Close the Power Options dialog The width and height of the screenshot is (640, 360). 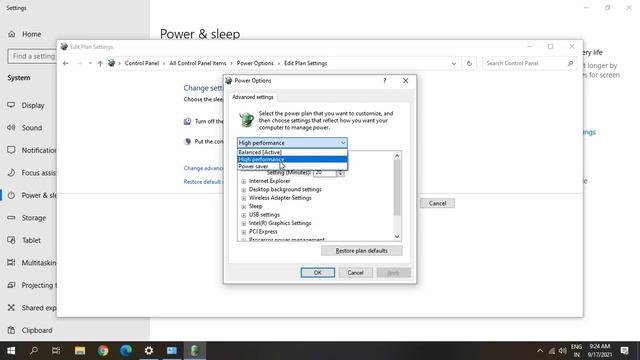[x=405, y=81]
